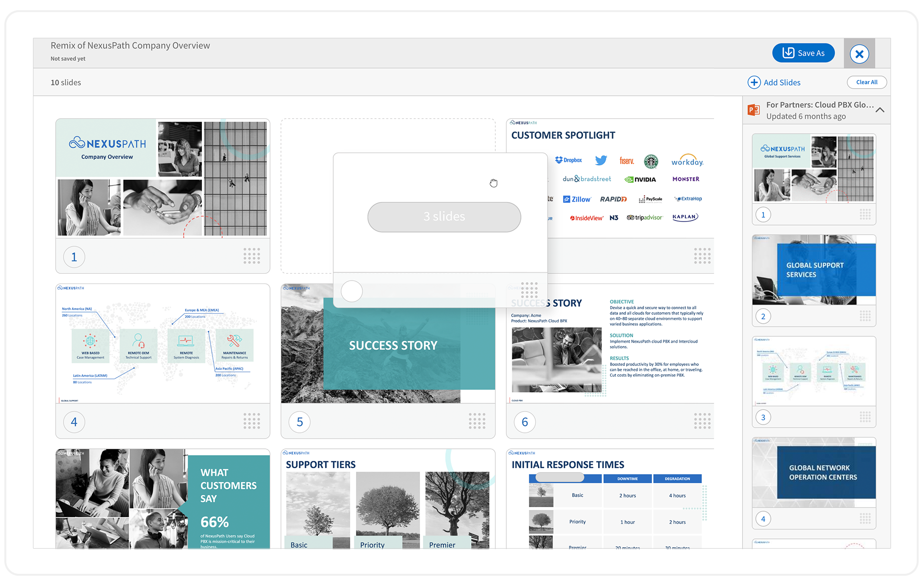Click the PowerPoint file icon in the sidebar
Viewport: 924px width, 584px height.
click(x=754, y=110)
